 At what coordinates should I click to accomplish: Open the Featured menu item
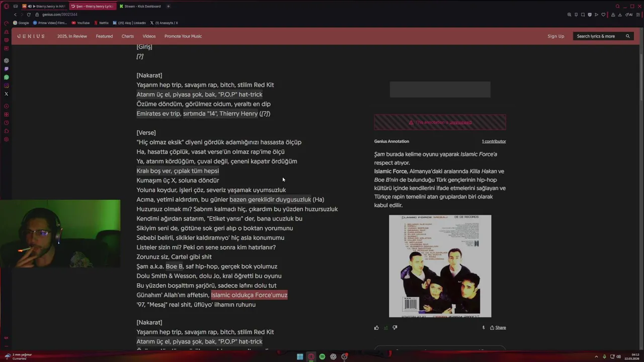pos(104,36)
